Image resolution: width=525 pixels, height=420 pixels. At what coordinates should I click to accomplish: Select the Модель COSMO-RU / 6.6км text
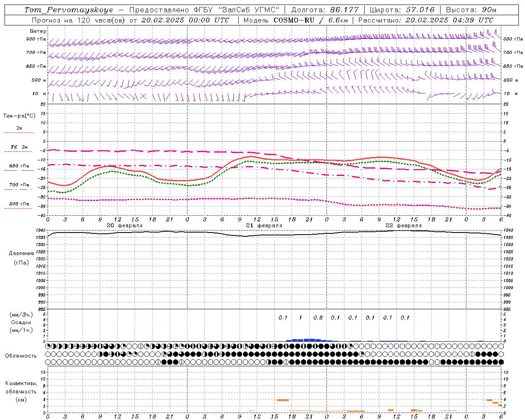click(295, 20)
